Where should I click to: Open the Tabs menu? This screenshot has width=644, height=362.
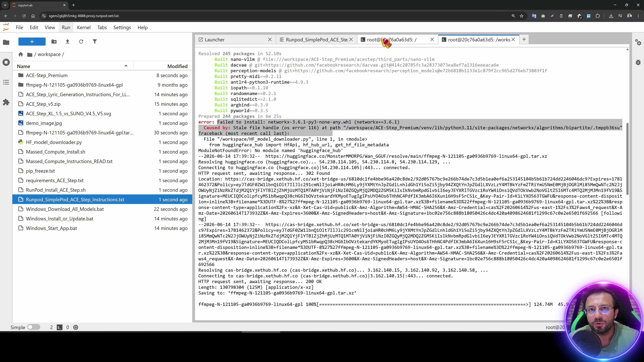102,27
